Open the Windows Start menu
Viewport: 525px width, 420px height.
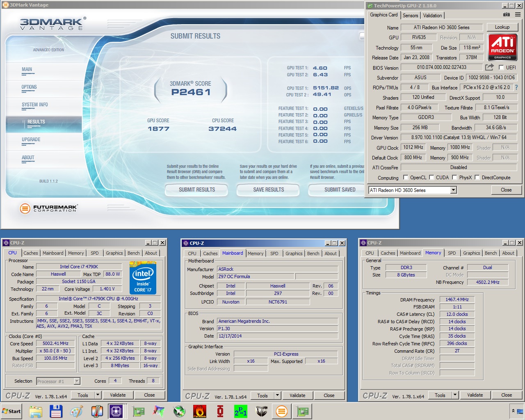[x=11, y=411]
